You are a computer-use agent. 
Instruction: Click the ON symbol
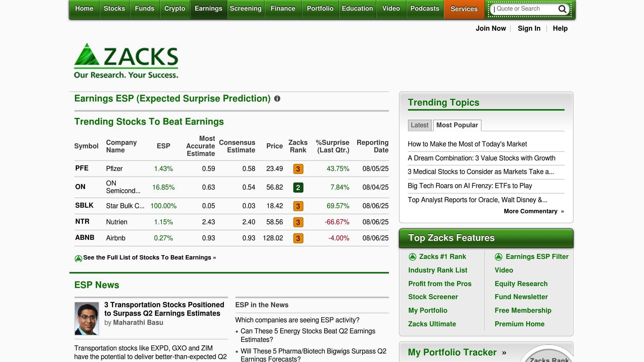pyautogui.click(x=80, y=187)
